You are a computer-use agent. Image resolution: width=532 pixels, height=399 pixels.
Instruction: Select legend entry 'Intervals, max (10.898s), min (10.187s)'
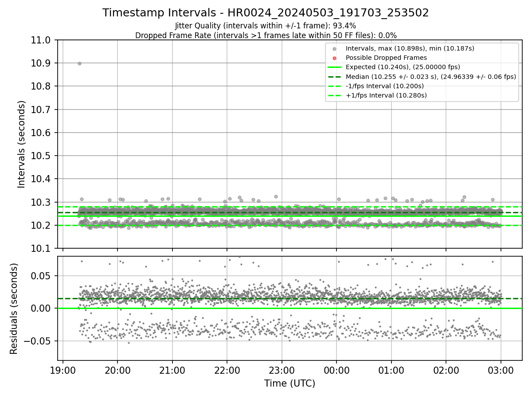pos(410,48)
